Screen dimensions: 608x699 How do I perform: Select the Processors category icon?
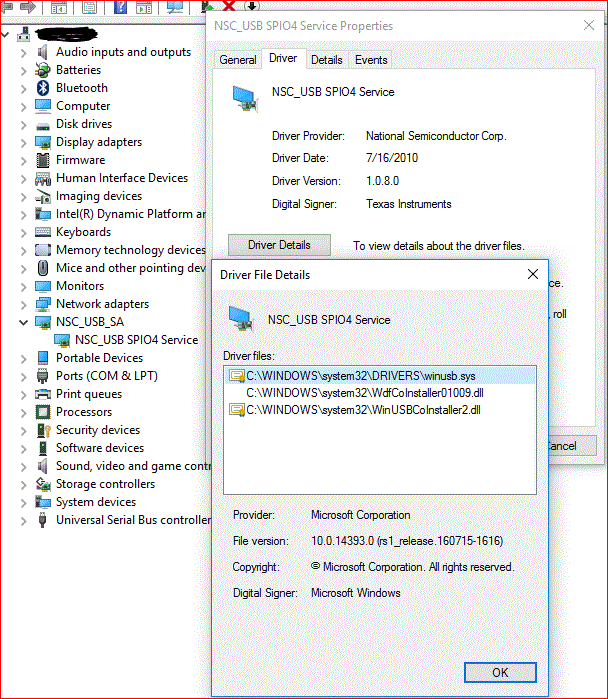43,412
